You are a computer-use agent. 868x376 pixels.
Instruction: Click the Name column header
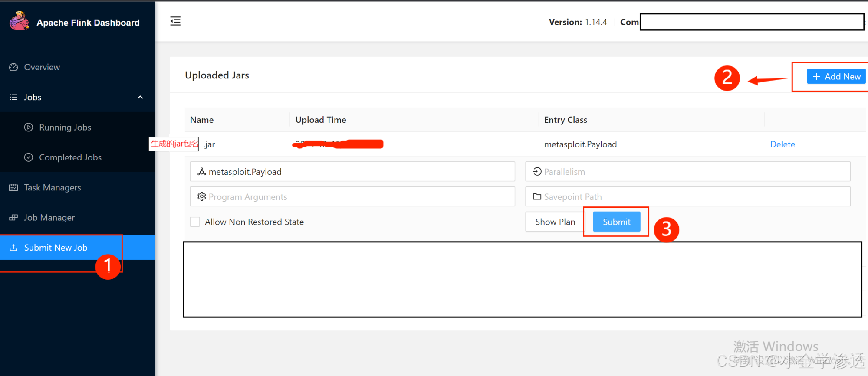(x=202, y=120)
